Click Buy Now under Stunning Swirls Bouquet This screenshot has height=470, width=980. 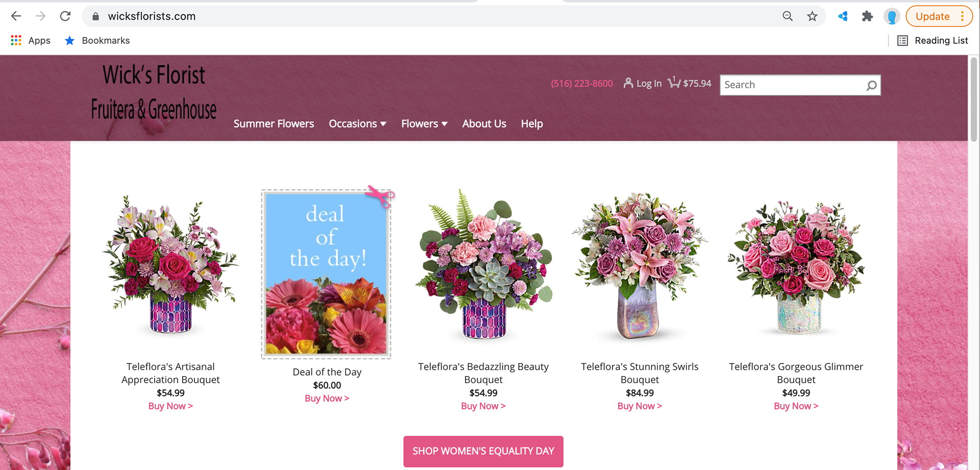click(640, 406)
